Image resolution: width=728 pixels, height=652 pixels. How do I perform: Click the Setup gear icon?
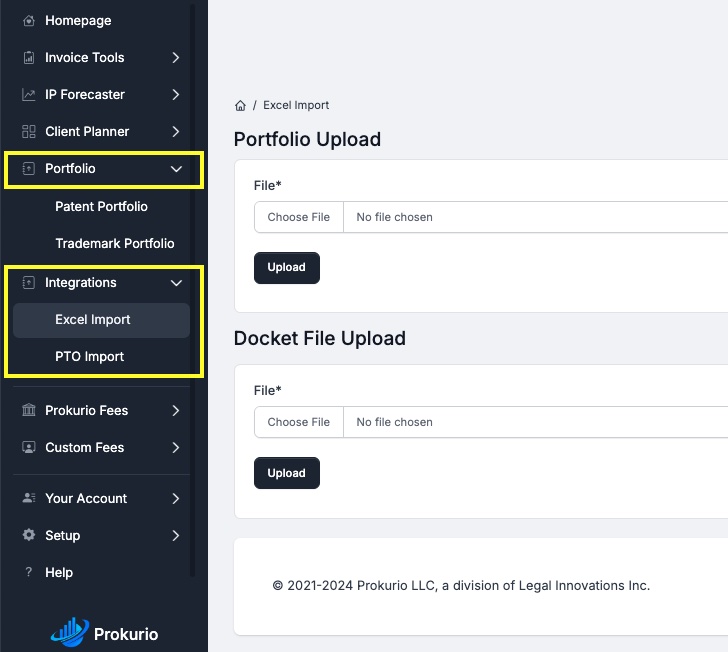[29, 535]
